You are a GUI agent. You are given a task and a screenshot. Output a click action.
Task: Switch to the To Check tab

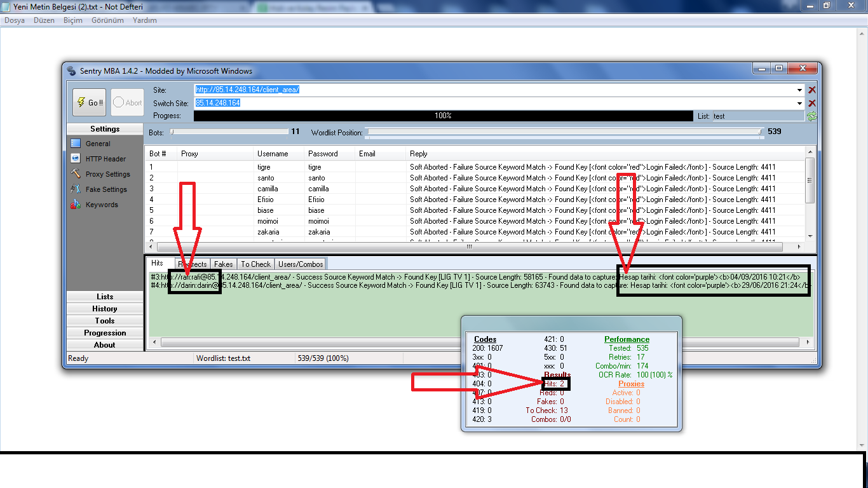[x=255, y=264]
